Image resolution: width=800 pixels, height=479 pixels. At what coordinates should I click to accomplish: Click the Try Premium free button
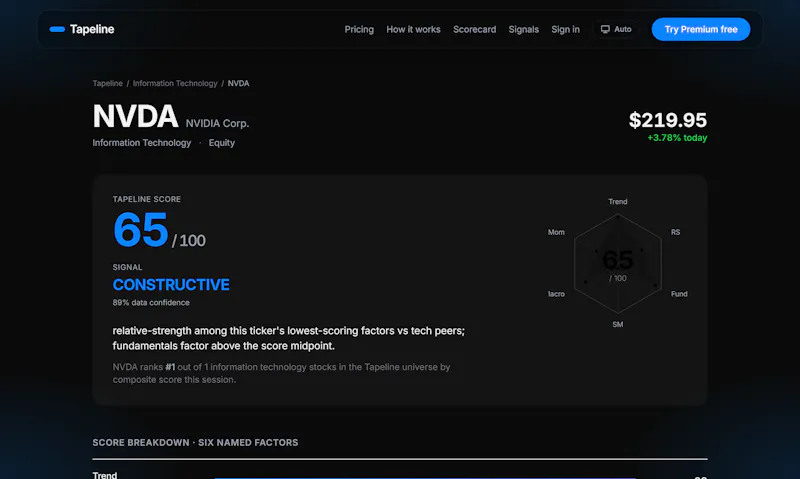click(x=701, y=29)
